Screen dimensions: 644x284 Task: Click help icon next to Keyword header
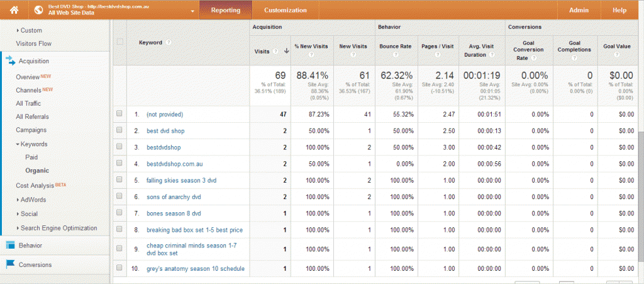pos(169,43)
